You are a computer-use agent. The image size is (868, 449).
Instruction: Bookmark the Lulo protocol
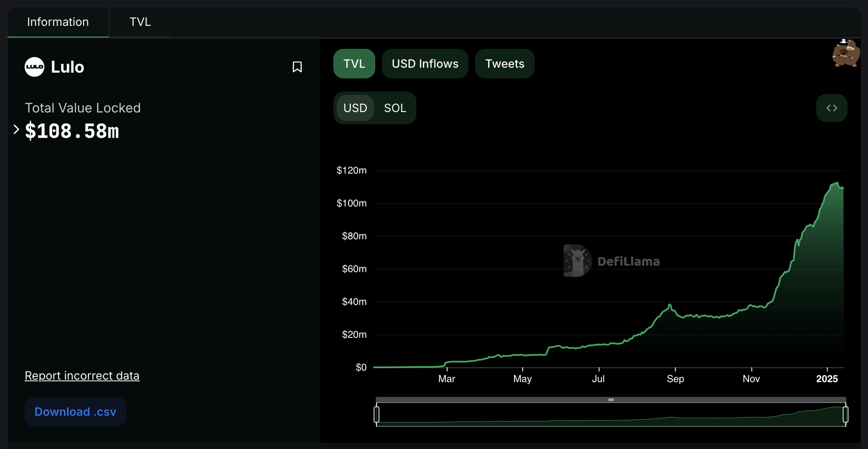297,67
